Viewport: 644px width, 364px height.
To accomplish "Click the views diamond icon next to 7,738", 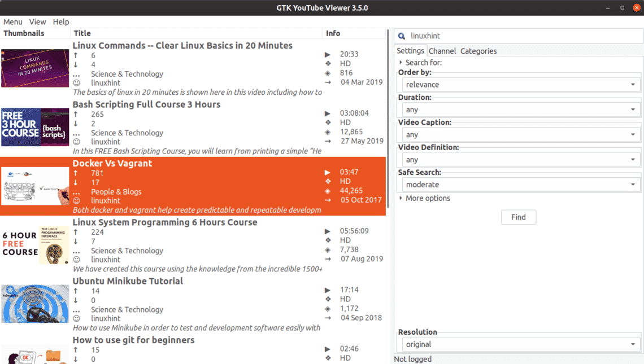I will tap(327, 250).
